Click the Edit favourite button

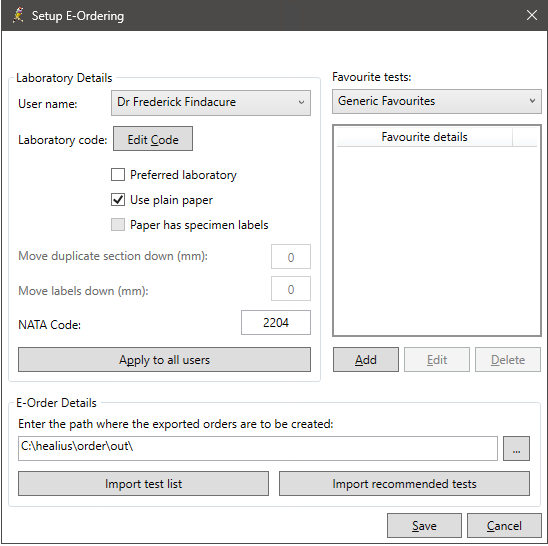pos(437,360)
